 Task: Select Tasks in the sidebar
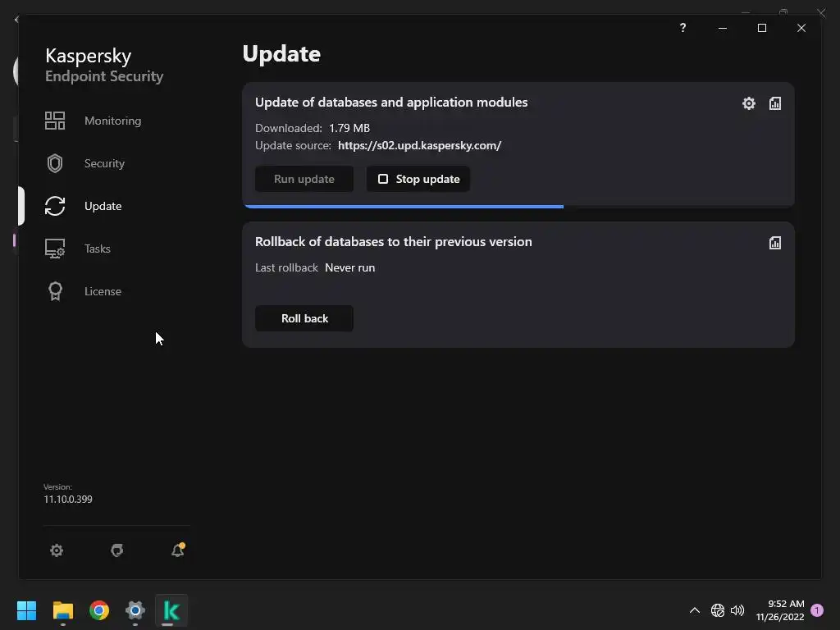(x=97, y=249)
